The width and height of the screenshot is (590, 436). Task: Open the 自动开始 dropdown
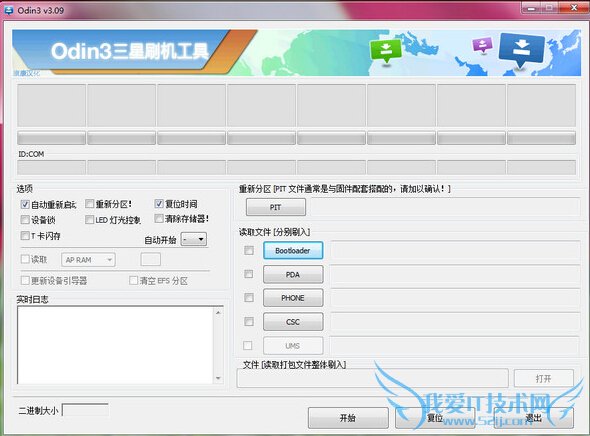tap(194, 239)
